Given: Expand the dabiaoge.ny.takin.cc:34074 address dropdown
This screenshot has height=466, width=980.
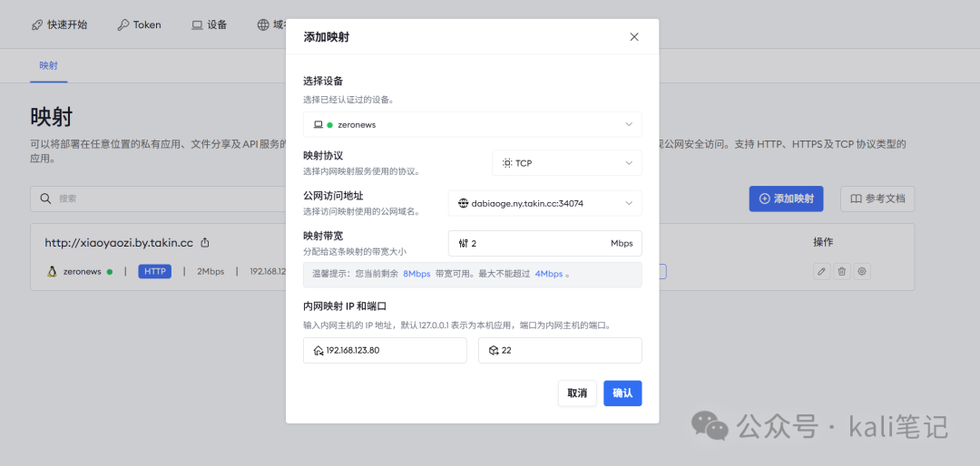Looking at the screenshot, I should click(544, 203).
